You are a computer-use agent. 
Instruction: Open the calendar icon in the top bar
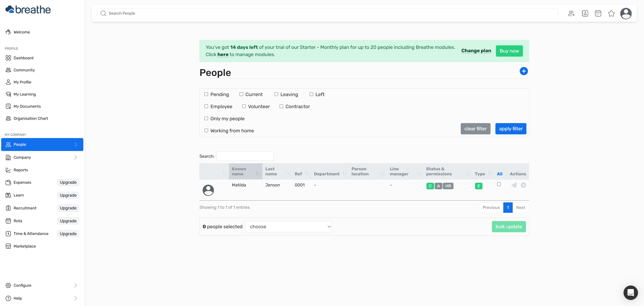click(x=598, y=13)
